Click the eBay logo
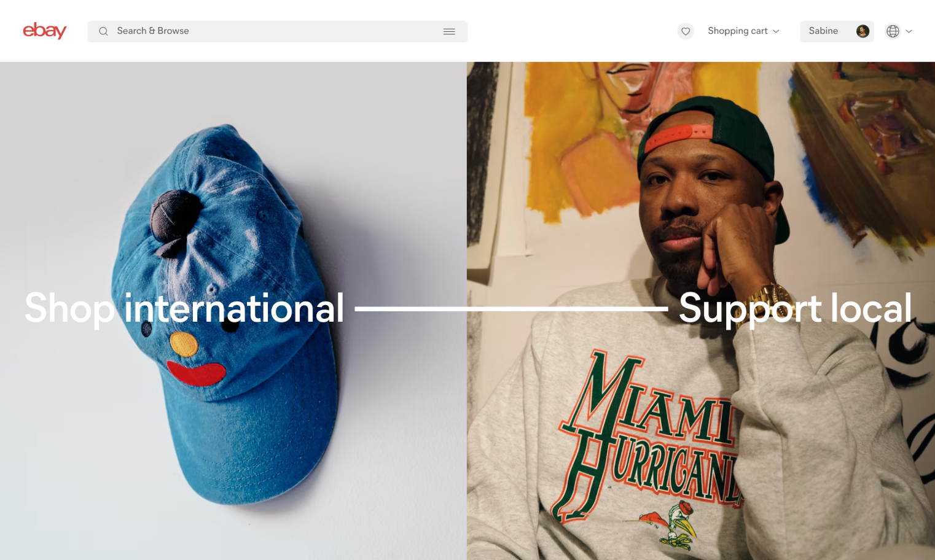The image size is (935, 560). [44, 31]
